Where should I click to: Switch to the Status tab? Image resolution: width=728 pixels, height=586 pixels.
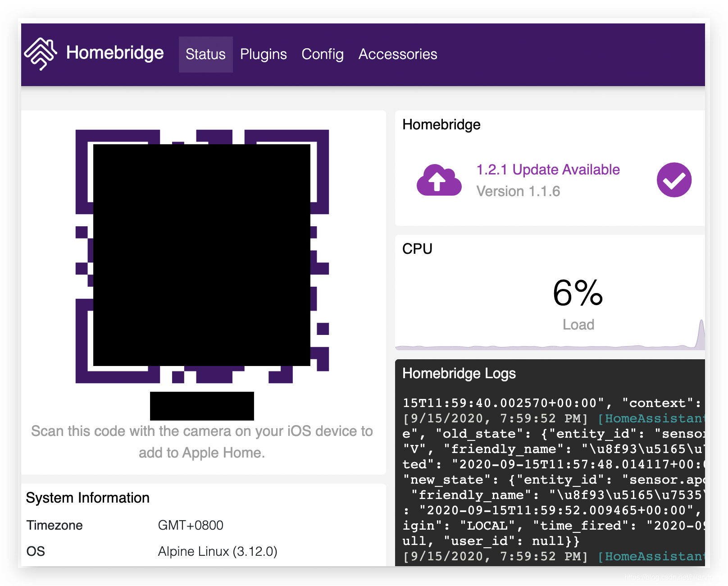click(x=205, y=54)
